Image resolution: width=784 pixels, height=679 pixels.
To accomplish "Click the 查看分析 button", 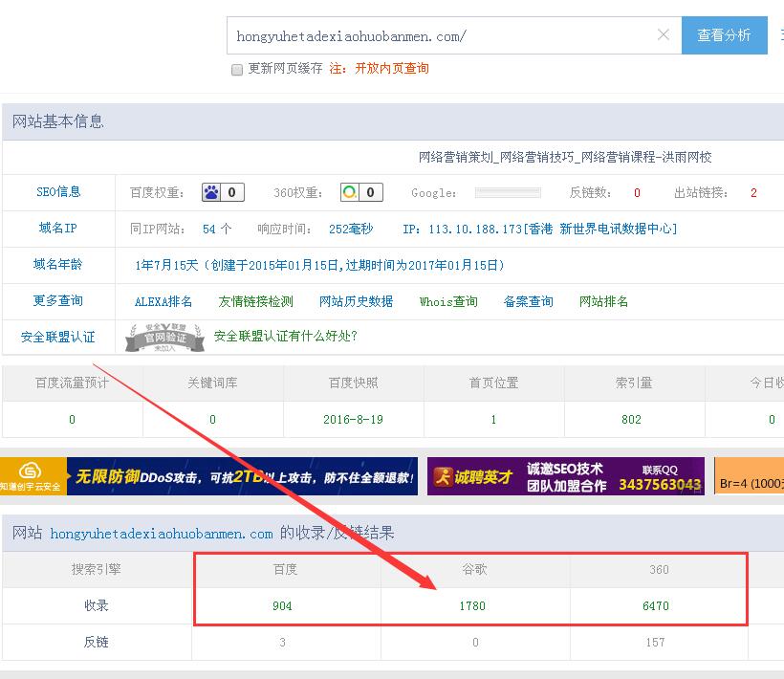I will coord(724,35).
